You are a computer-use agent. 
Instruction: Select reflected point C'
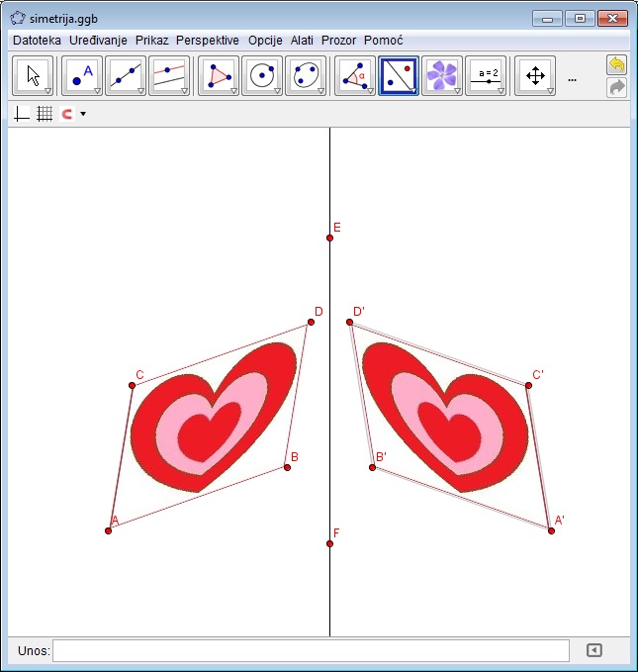[x=528, y=385]
